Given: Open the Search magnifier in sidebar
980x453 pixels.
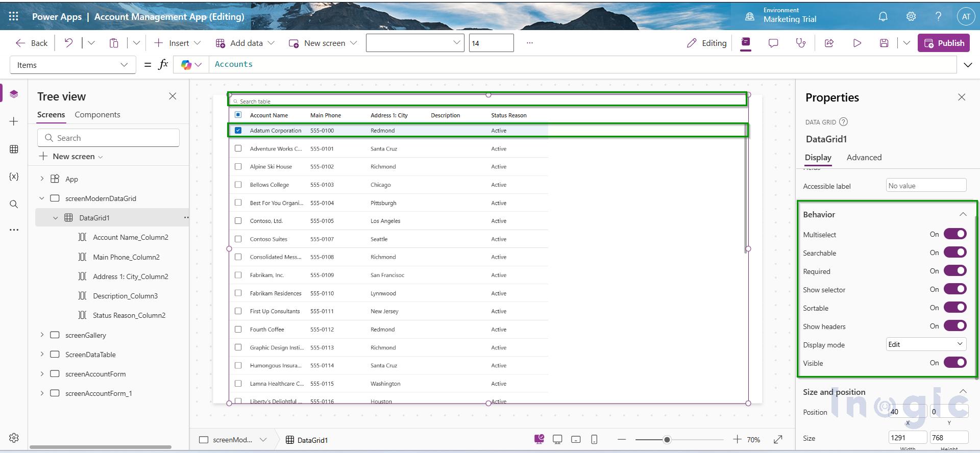Looking at the screenshot, I should pos(14,204).
